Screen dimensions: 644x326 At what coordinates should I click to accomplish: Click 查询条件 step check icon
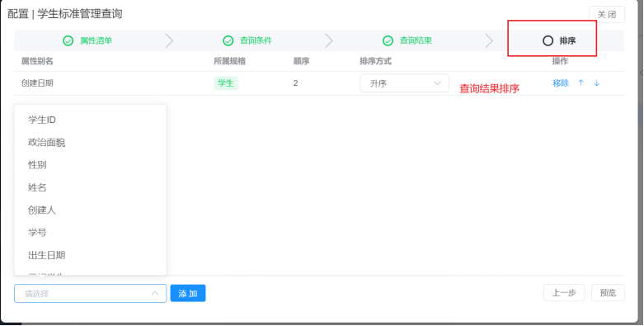click(x=228, y=40)
